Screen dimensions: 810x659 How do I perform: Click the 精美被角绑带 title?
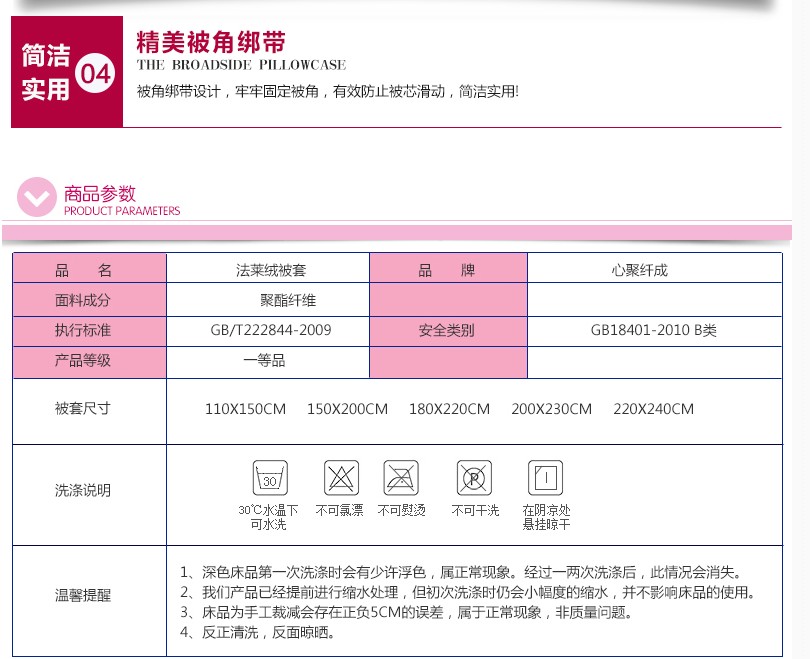click(211, 42)
